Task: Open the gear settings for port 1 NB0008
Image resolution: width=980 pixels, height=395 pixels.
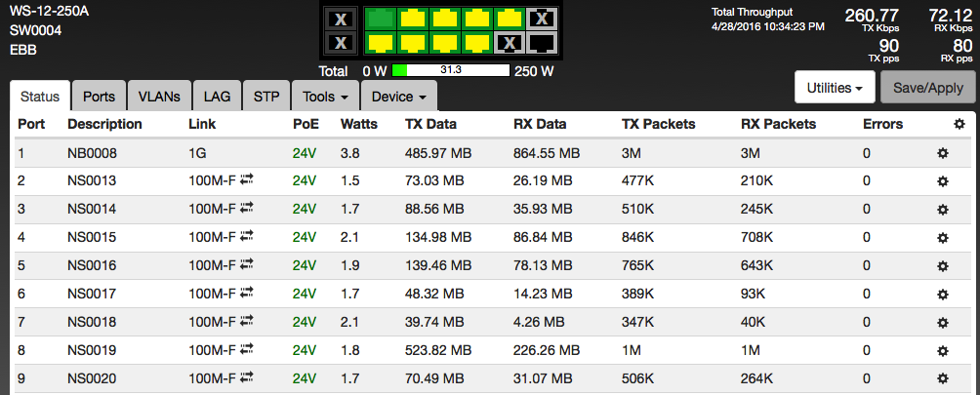Action: [x=943, y=153]
